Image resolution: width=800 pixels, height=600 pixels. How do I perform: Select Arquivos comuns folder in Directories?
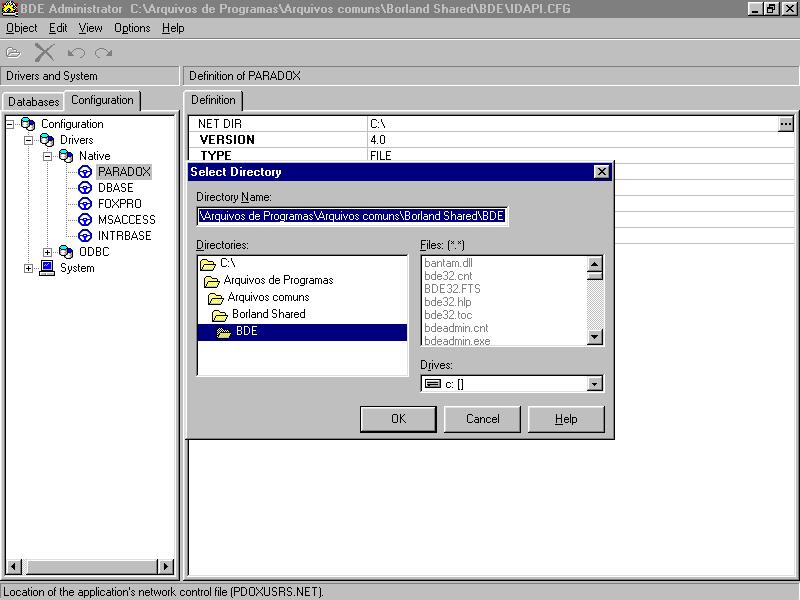pyautogui.click(x=268, y=297)
